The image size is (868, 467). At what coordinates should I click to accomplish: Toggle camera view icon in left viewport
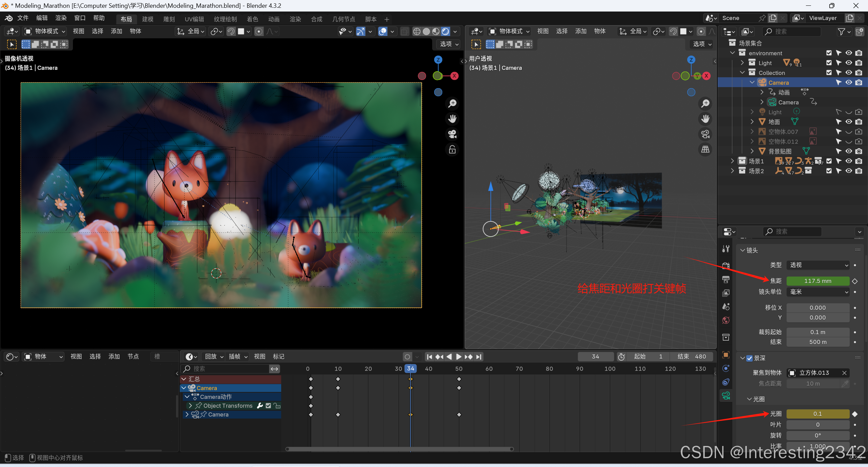(x=452, y=134)
